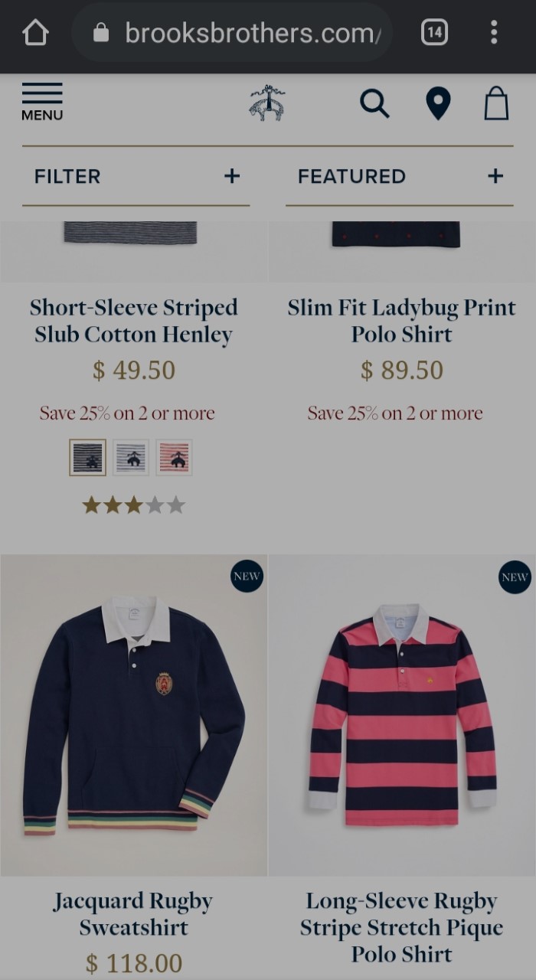
Task: Open the browser tab switcher showing 14
Action: (434, 32)
